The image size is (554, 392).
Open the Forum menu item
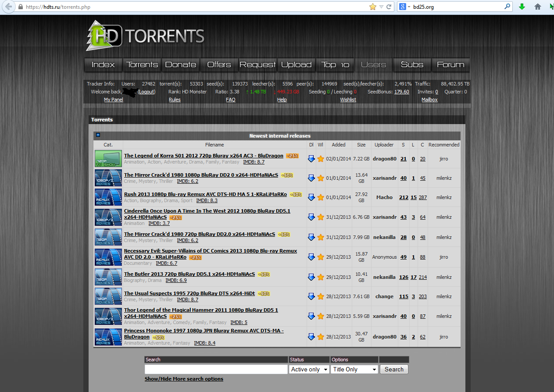point(450,64)
